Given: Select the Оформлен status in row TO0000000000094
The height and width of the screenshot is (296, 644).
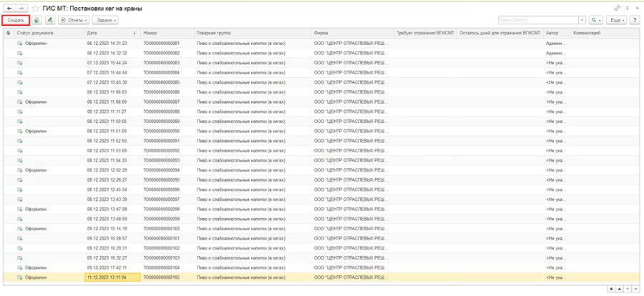Looking at the screenshot, I should pos(36,170).
